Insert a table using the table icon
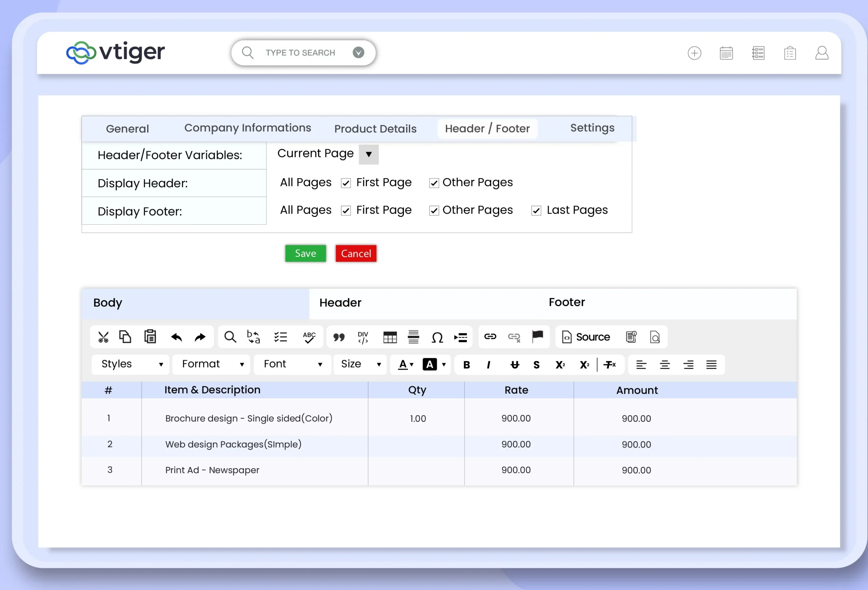868x590 pixels. pyautogui.click(x=390, y=338)
